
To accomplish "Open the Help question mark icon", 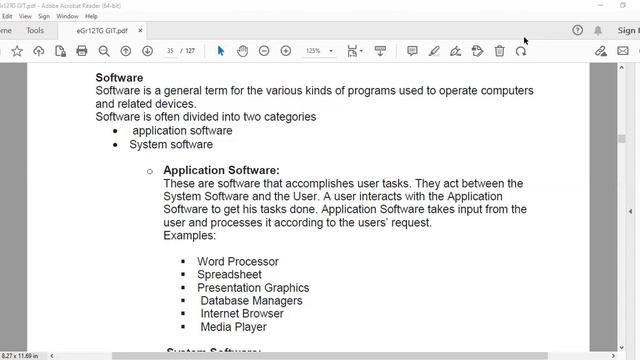I will [578, 30].
